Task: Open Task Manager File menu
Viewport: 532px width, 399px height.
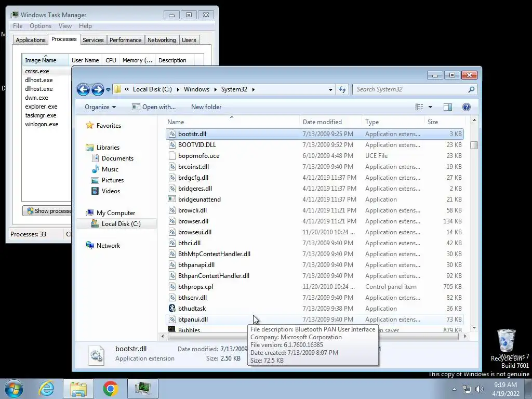Action: pyautogui.click(x=18, y=26)
